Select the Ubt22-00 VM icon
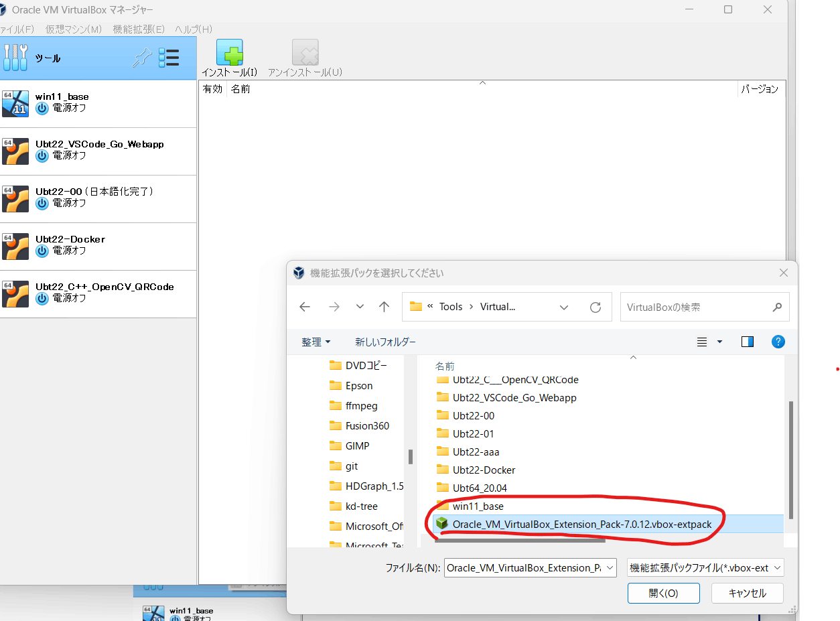840x621 pixels. [15, 199]
